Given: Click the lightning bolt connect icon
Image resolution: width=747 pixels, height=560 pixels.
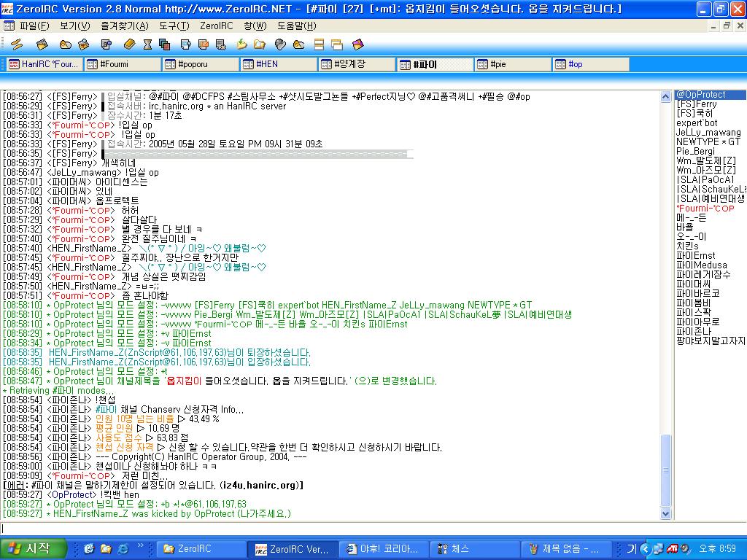Looking at the screenshot, I should pyautogui.click(x=16, y=44).
